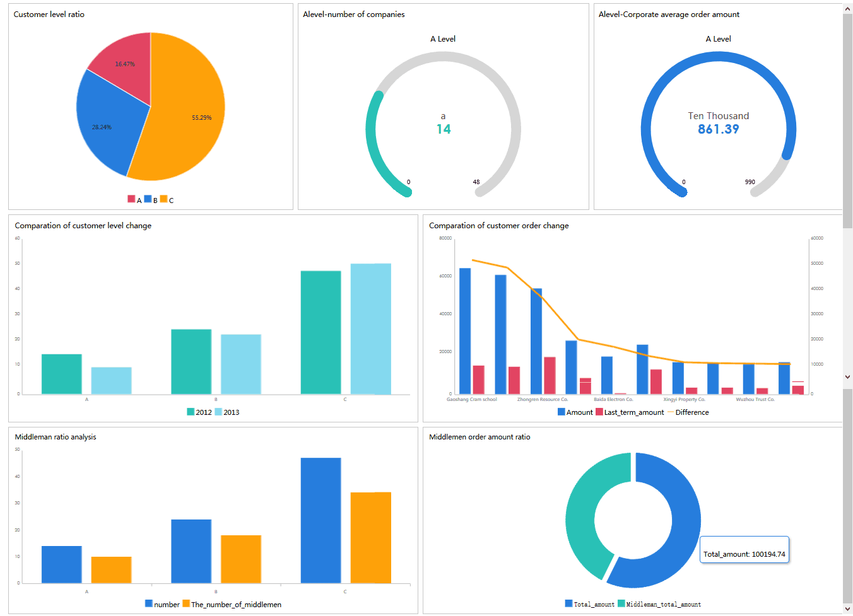Click the blue Amount bar above Wuzhou Trust Co. label
853x616 pixels.
pyautogui.click(x=749, y=379)
